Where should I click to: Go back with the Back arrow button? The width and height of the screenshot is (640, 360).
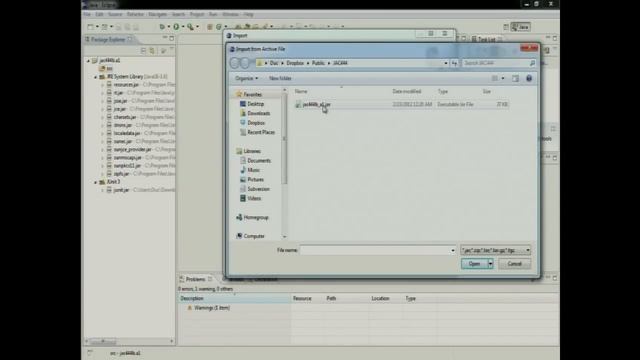tap(235, 63)
